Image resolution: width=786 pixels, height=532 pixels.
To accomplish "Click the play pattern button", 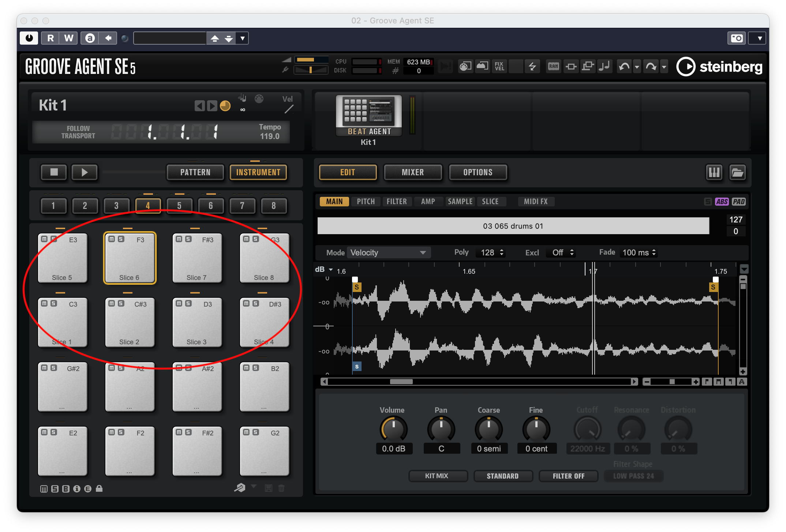I will (x=85, y=172).
